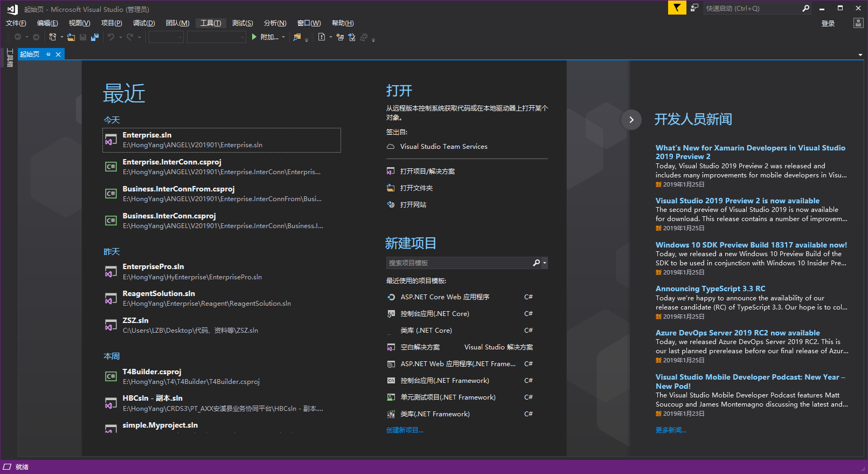
Task: Click the template search magnifier icon
Action: pyautogui.click(x=536, y=263)
